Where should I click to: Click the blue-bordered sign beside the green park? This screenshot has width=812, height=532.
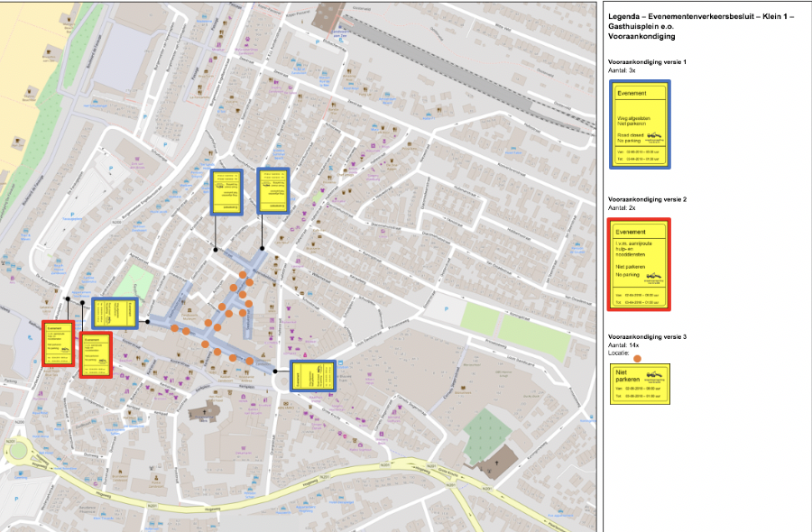pyautogui.click(x=115, y=313)
